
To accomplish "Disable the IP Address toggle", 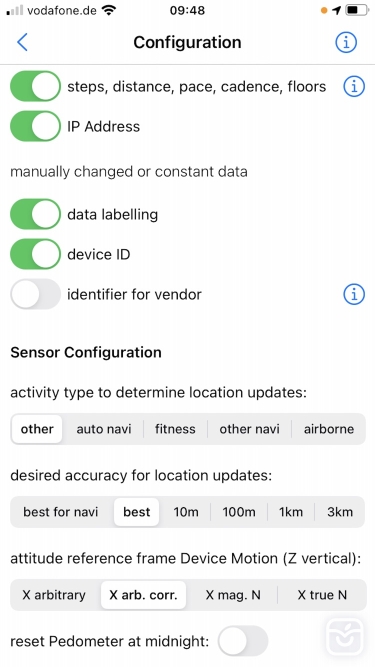I will coord(36,126).
